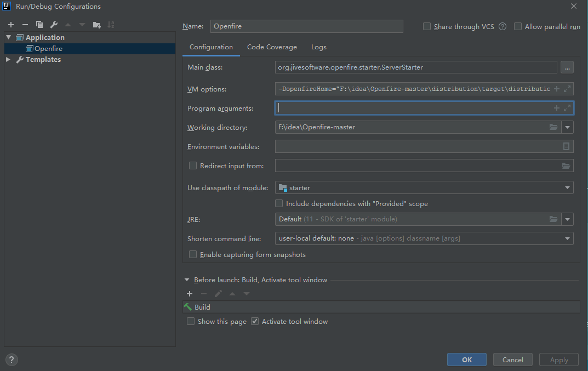Click the Cancel button
Image resolution: width=588 pixels, height=371 pixels.
tap(512, 359)
